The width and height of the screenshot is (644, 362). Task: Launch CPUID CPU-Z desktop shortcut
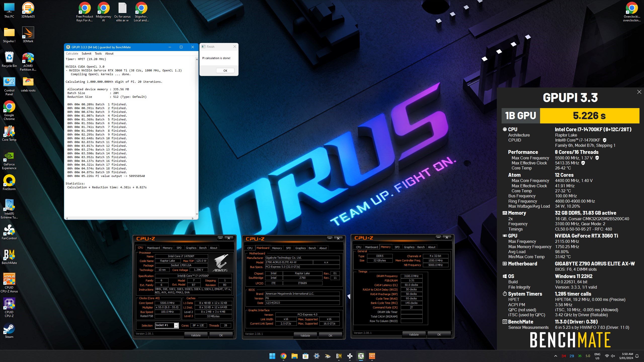9,308
